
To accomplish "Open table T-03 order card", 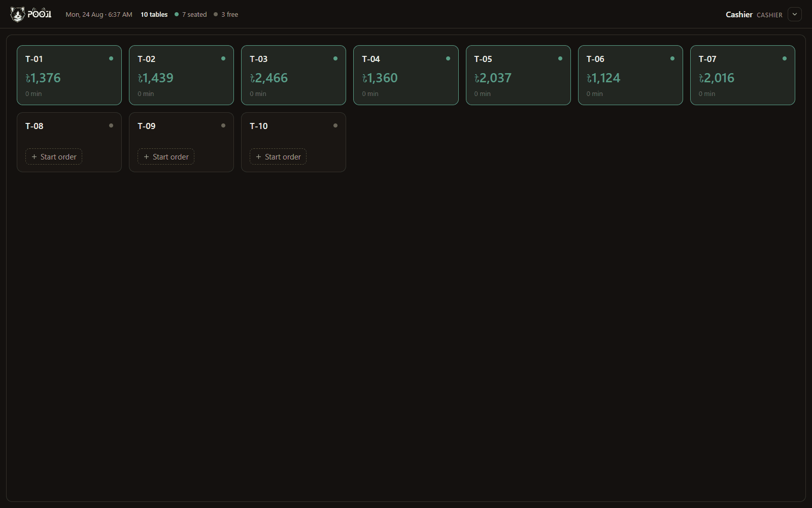I will [x=293, y=75].
